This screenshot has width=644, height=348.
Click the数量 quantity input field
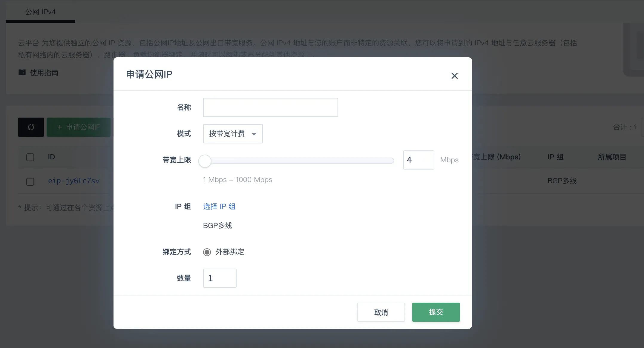[220, 278]
